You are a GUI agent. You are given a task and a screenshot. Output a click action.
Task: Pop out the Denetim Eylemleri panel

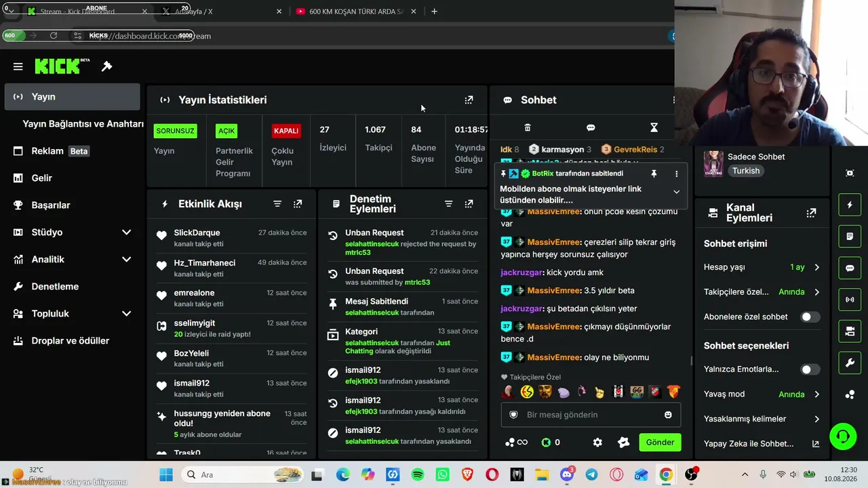click(x=469, y=204)
